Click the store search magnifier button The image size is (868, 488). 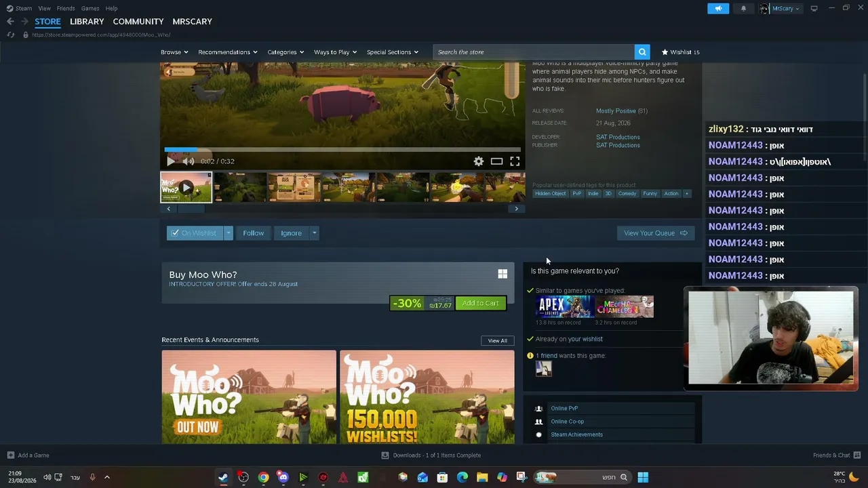tap(642, 52)
